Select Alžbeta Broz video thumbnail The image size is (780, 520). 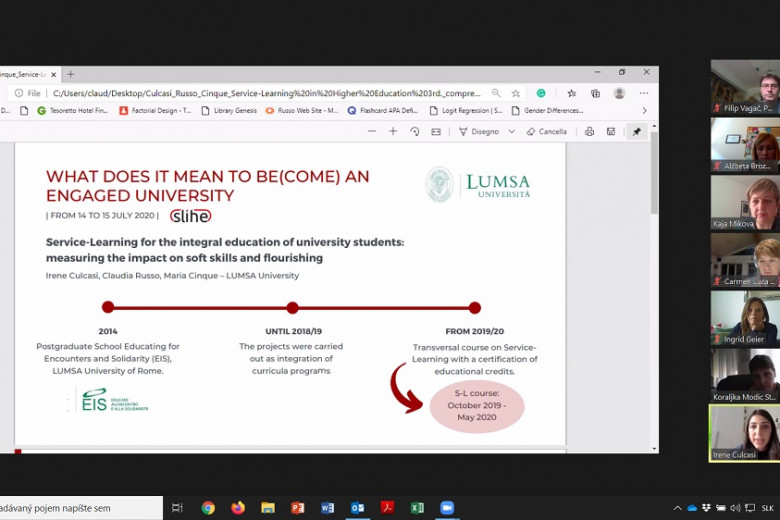745,145
